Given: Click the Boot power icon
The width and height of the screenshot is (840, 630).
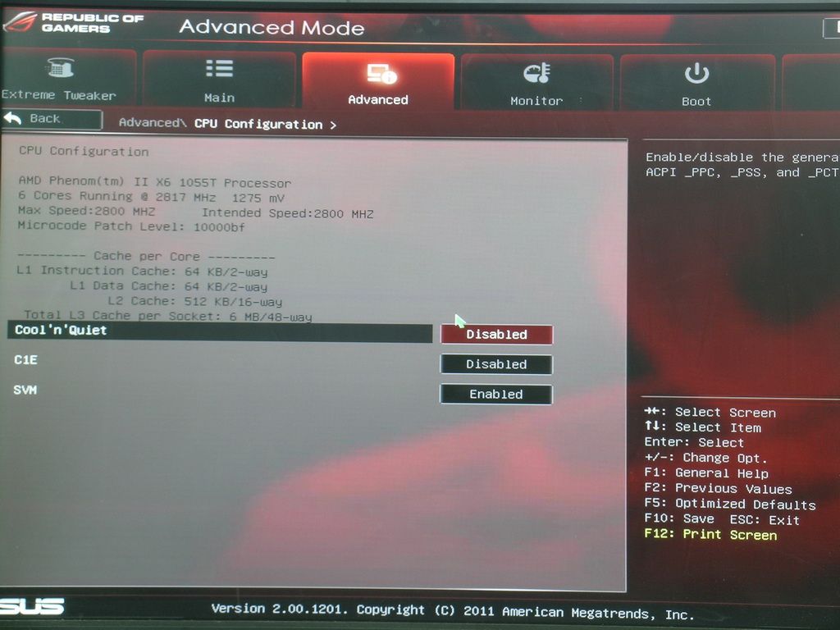Looking at the screenshot, I should click(x=697, y=73).
